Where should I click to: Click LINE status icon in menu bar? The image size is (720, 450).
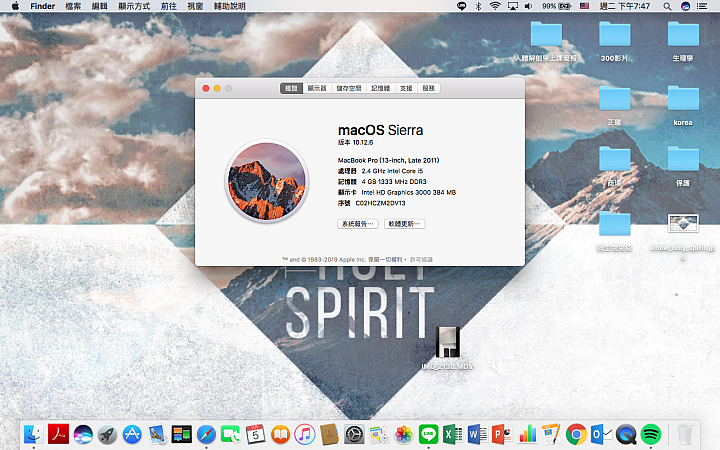(461, 6)
